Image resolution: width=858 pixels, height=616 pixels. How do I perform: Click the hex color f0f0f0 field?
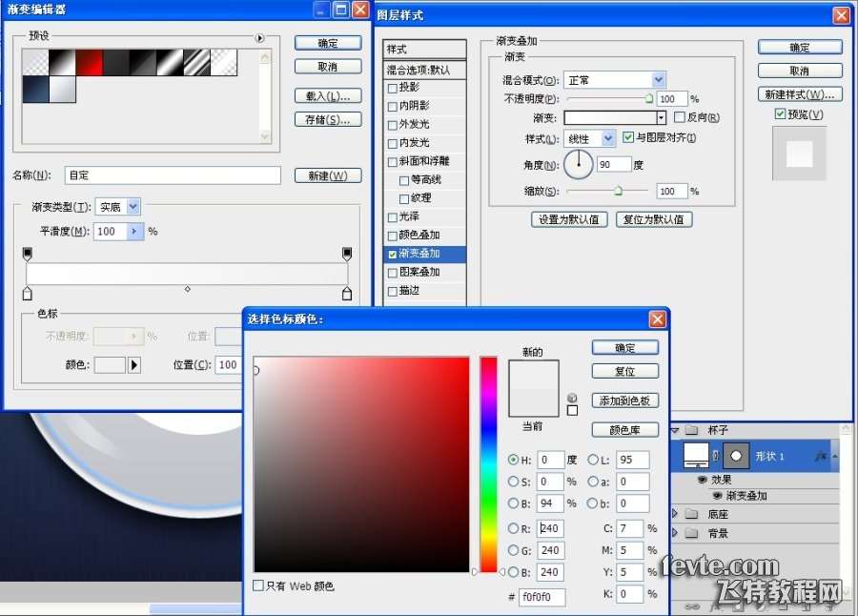(541, 597)
